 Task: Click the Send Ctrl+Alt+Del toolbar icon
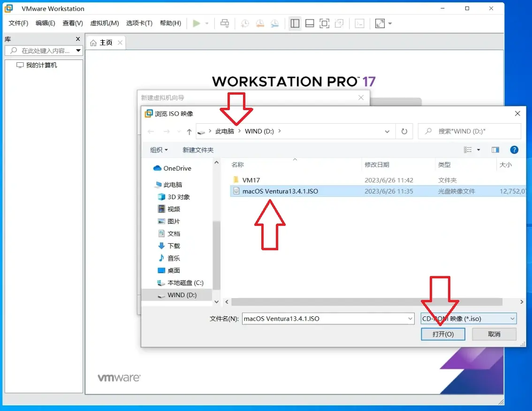click(x=225, y=23)
